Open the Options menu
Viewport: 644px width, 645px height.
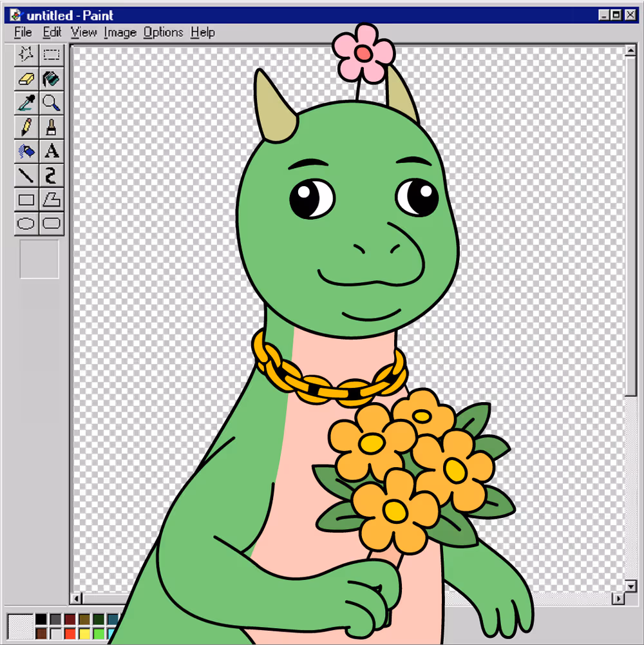tap(163, 32)
